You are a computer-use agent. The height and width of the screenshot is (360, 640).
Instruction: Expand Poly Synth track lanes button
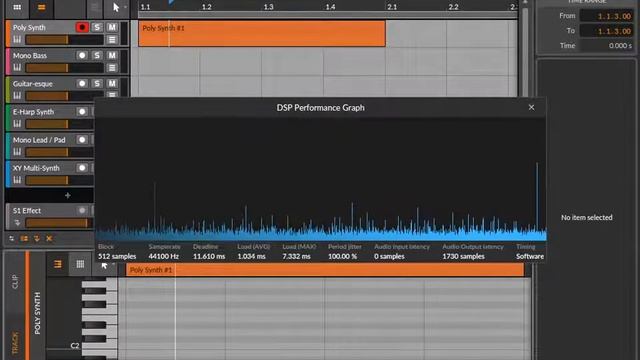coord(112,40)
